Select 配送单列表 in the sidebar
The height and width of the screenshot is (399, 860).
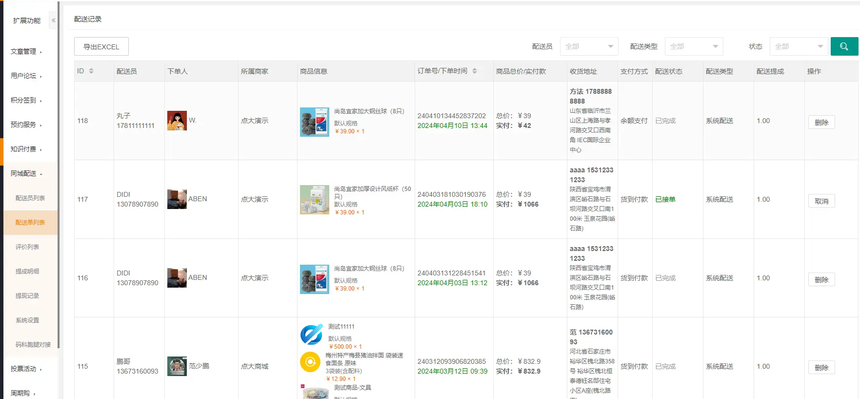30,222
